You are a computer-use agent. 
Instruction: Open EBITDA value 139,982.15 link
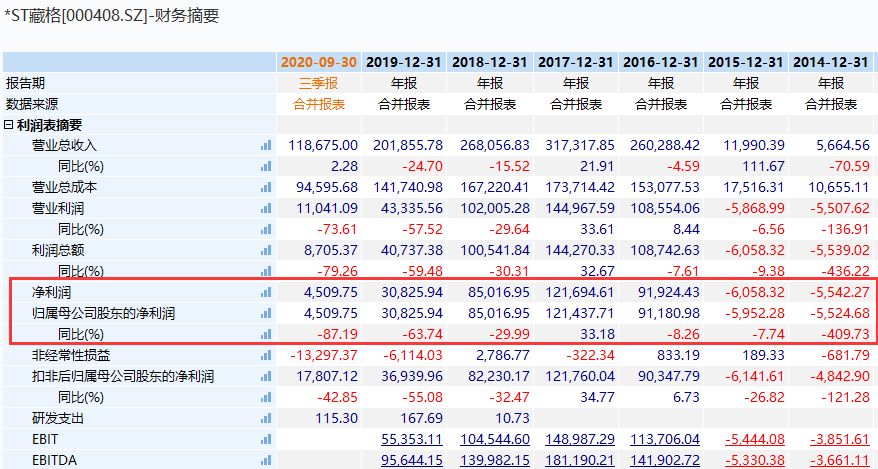[x=495, y=460]
